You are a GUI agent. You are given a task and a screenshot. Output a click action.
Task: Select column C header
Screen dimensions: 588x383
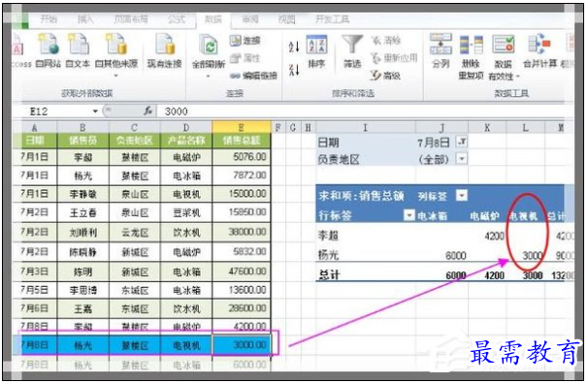pos(135,128)
